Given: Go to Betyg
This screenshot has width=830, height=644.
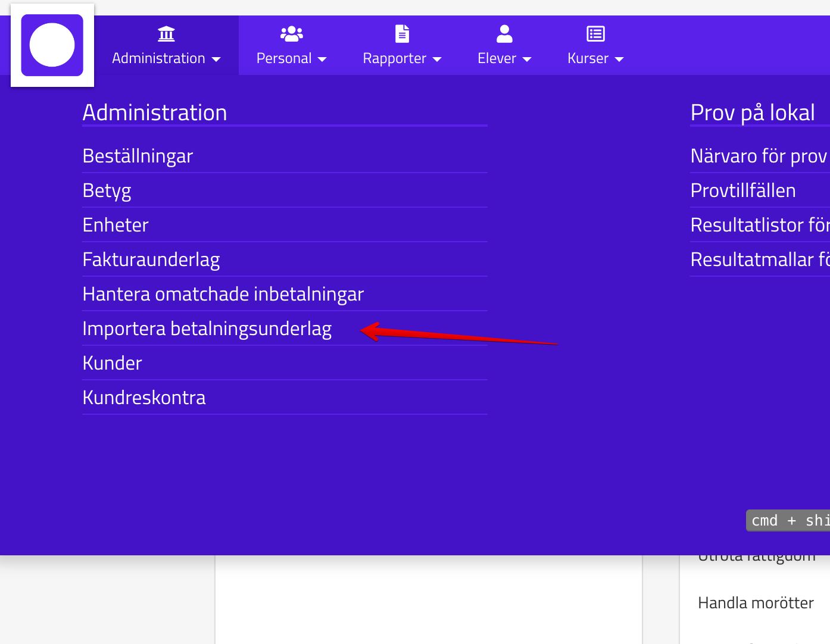Looking at the screenshot, I should coord(107,190).
